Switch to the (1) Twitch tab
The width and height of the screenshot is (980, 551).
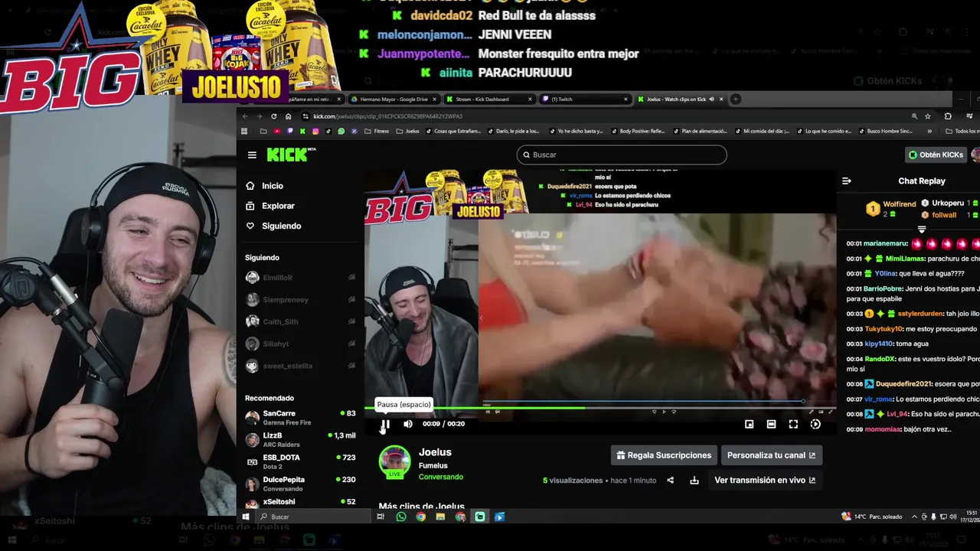[x=583, y=99]
